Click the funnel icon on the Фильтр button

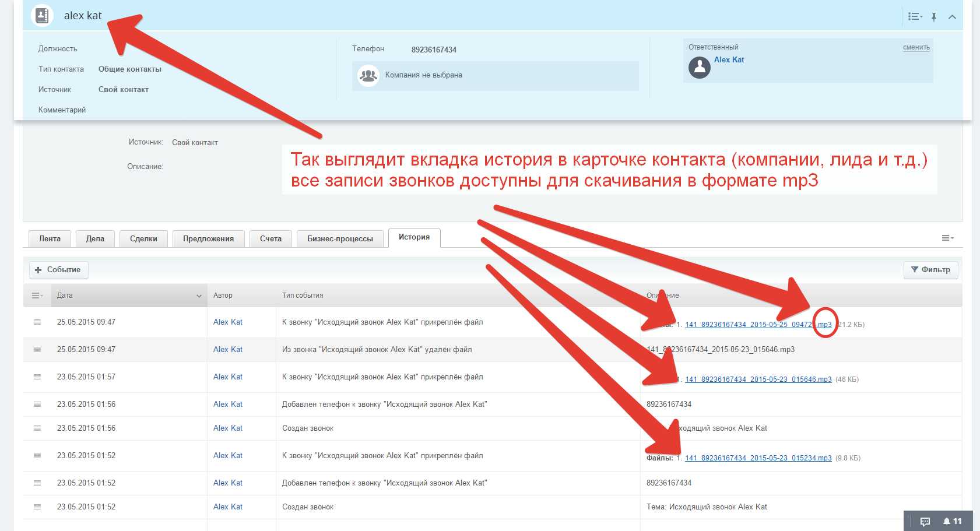915,270
